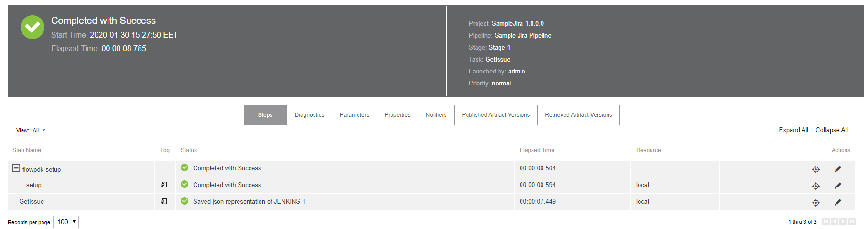Switch to the Steps tab

tap(265, 115)
